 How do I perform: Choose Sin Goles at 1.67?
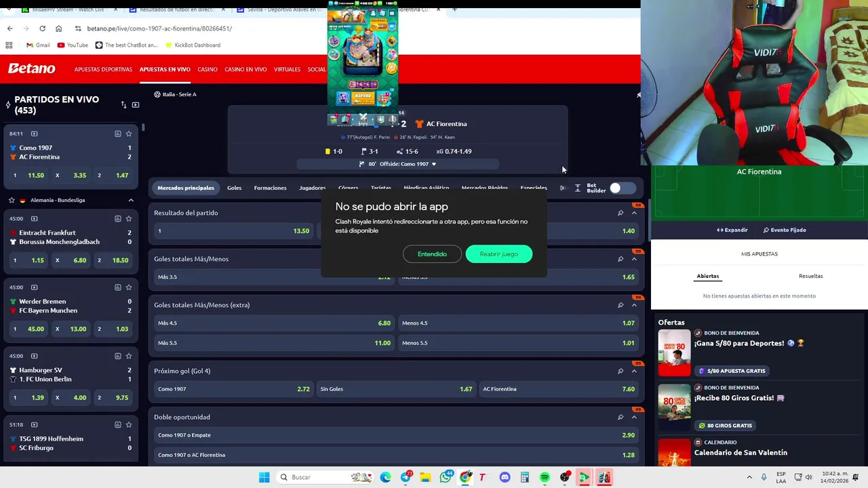pyautogui.click(x=396, y=389)
